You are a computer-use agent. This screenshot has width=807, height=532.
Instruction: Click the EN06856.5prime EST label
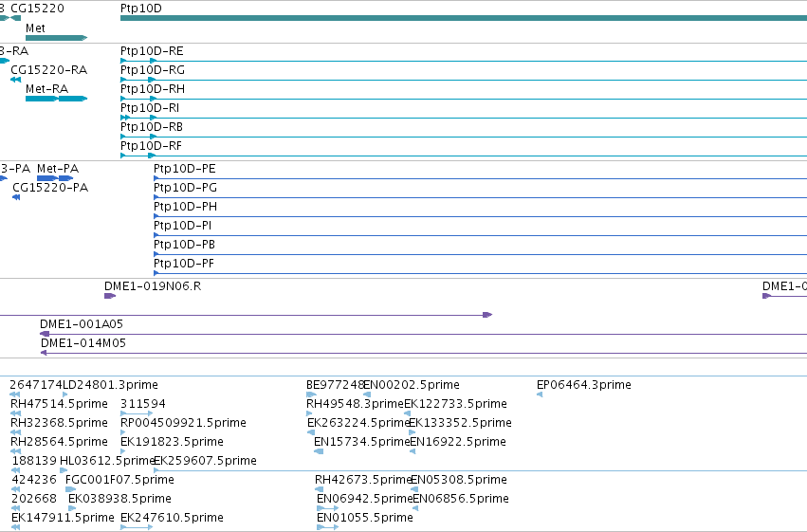(461, 499)
